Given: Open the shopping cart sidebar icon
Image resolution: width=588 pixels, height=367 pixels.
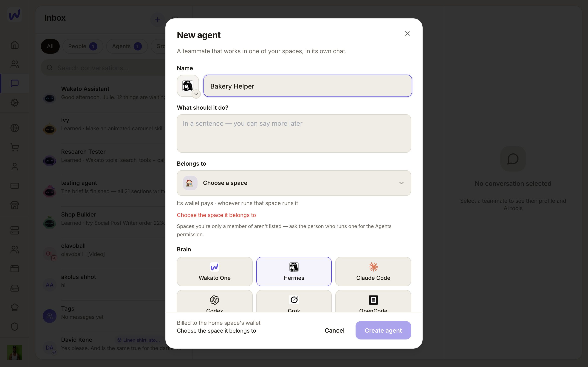Looking at the screenshot, I should [14, 147].
